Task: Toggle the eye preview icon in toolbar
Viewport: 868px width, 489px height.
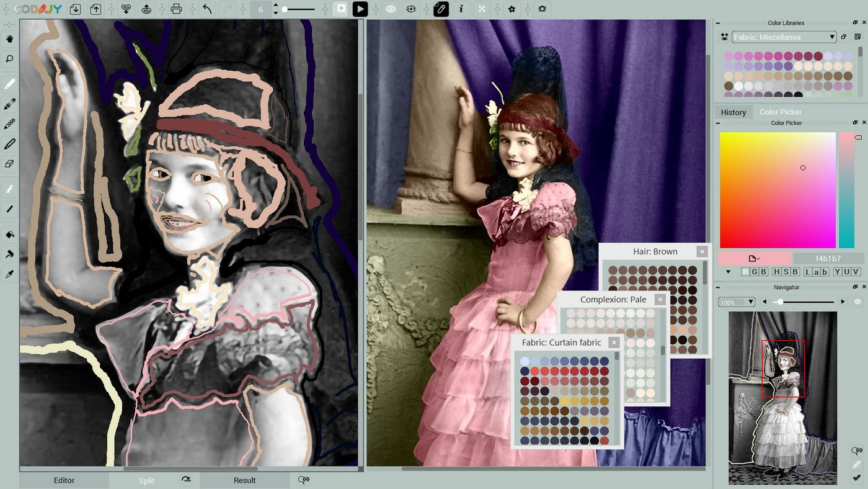Action: 391,9
